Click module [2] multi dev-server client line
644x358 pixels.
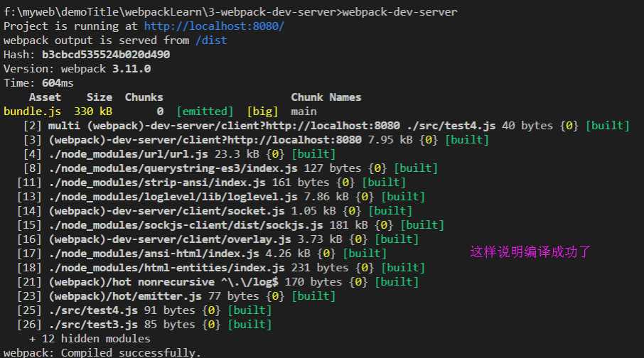point(326,126)
